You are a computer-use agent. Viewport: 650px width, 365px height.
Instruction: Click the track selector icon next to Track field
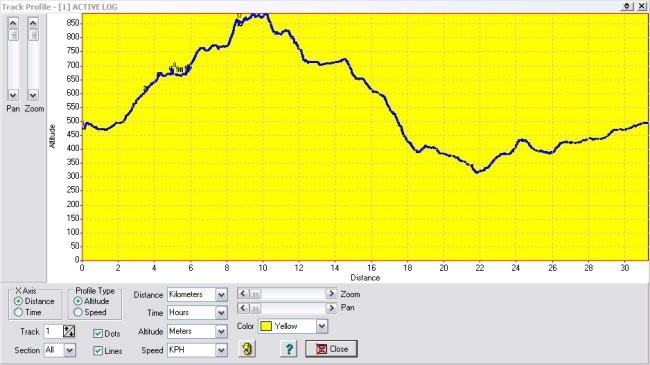[69, 331]
